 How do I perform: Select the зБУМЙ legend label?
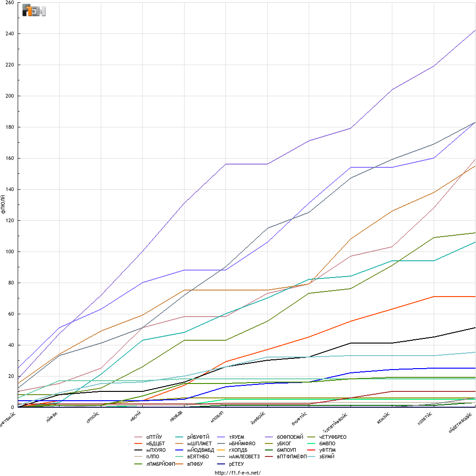tap(327, 456)
